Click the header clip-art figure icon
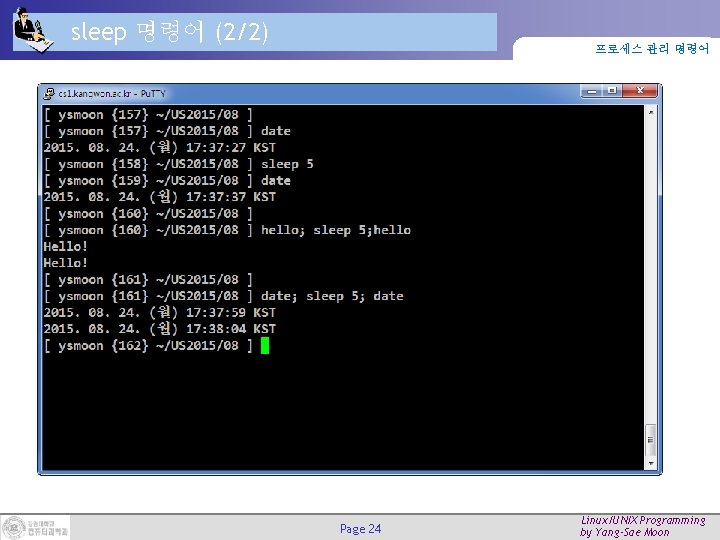720x540 pixels. [33, 30]
